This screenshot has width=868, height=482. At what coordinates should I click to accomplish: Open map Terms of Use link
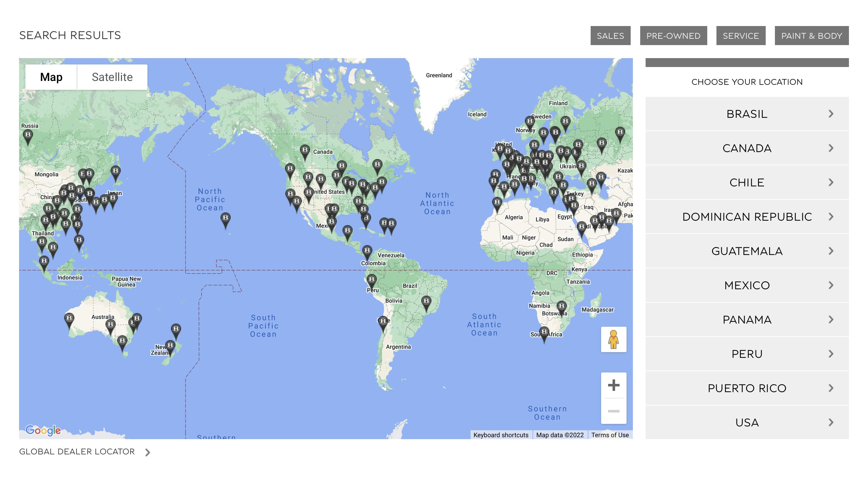(x=610, y=435)
